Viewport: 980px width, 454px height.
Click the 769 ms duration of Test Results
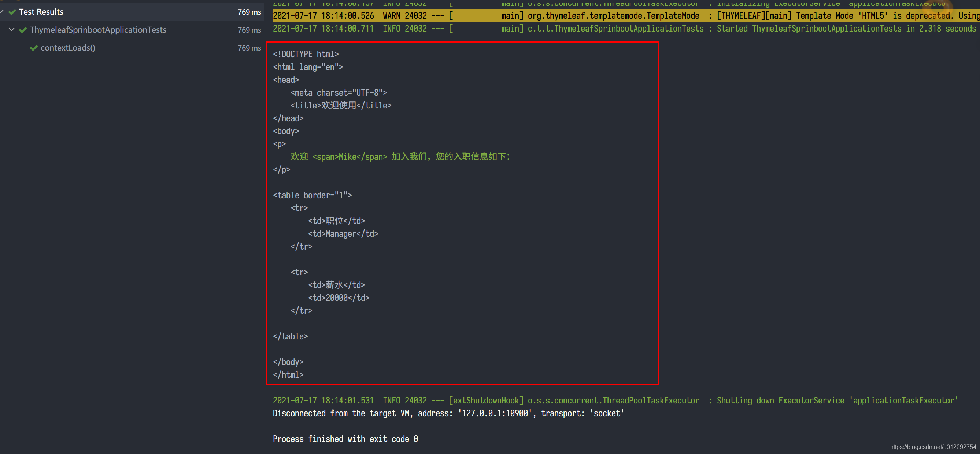point(249,12)
